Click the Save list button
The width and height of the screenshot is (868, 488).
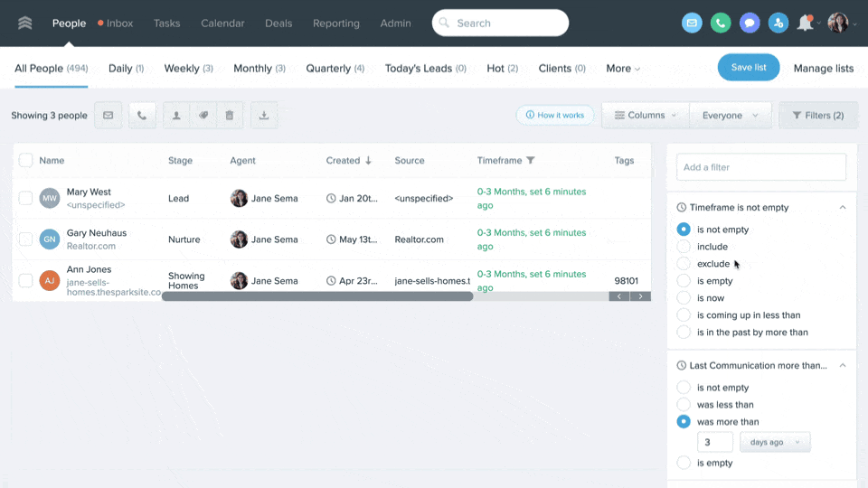pos(748,68)
